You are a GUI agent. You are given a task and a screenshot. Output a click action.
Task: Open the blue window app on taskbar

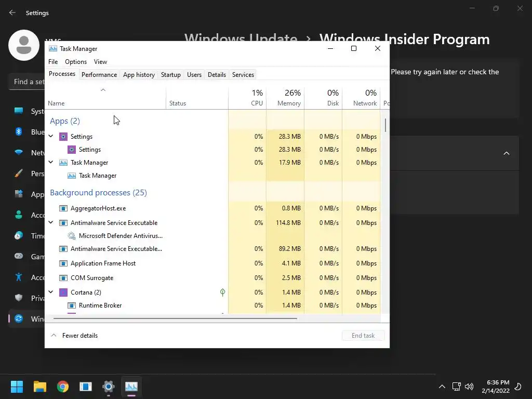click(86, 387)
